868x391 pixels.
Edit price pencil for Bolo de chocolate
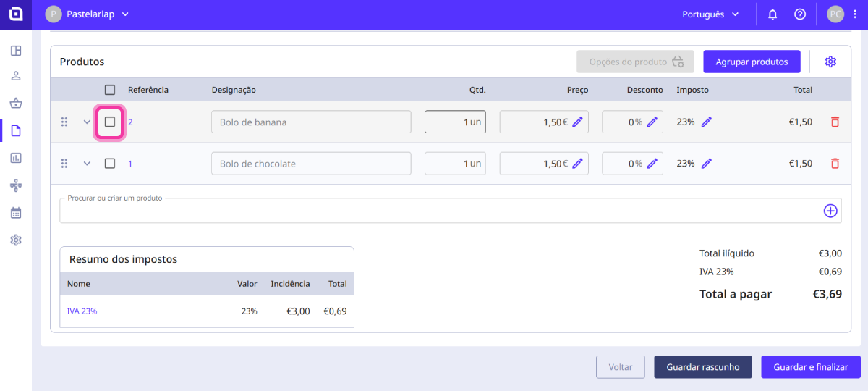577,164
